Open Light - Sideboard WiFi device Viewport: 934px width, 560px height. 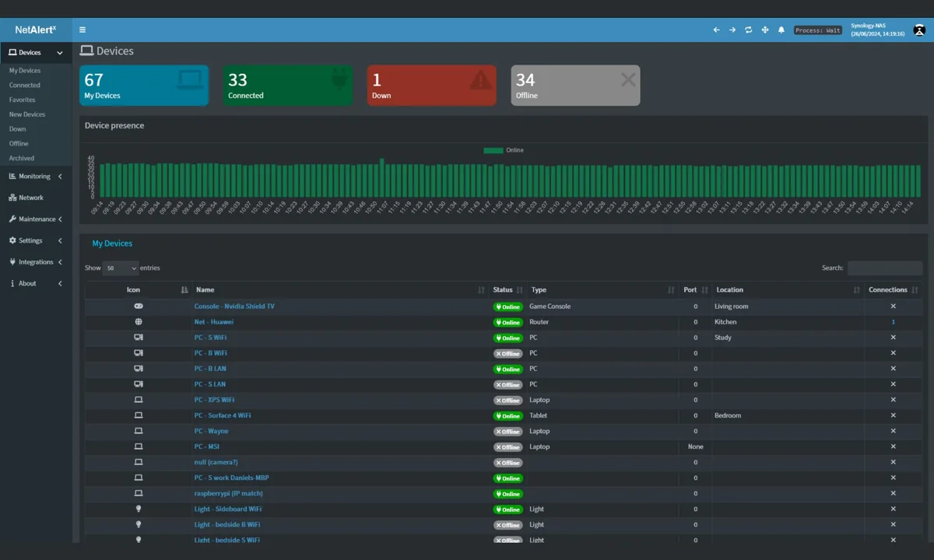[228, 509]
